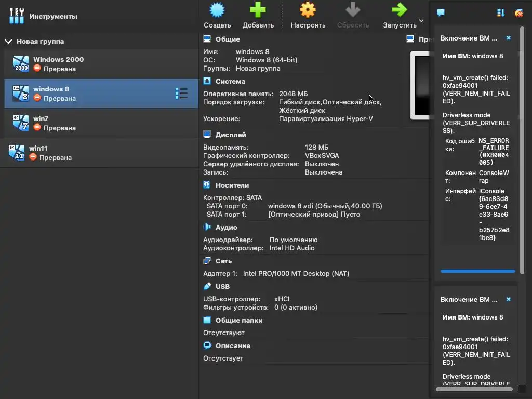The width and height of the screenshot is (532, 399).
Task: Open the Общие section icon
Action: tap(207, 38)
